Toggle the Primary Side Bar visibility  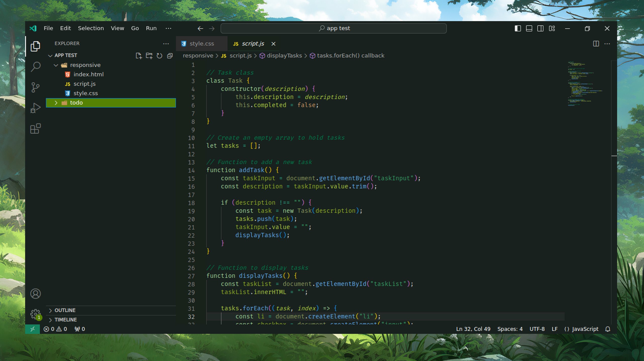518,28
